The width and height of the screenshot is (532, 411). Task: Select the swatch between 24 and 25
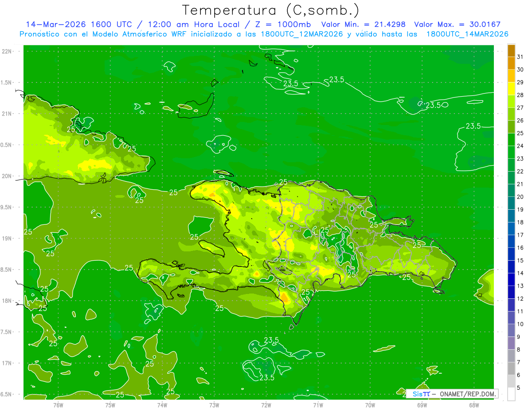tap(511, 140)
